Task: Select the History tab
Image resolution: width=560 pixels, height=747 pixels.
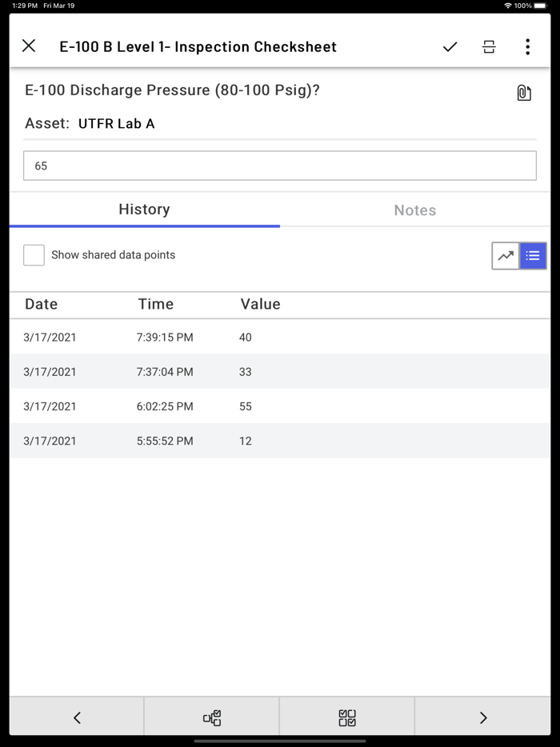Action: [x=145, y=210]
